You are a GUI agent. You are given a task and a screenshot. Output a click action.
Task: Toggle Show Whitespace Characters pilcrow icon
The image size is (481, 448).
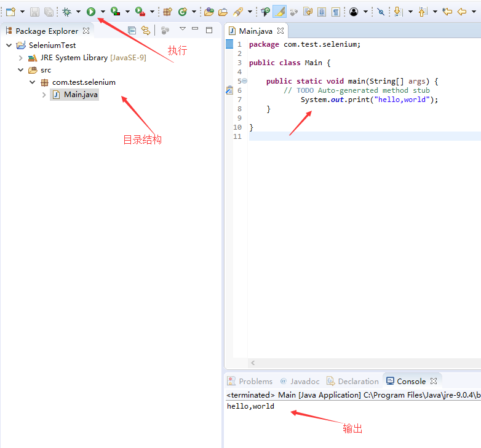tap(336, 12)
